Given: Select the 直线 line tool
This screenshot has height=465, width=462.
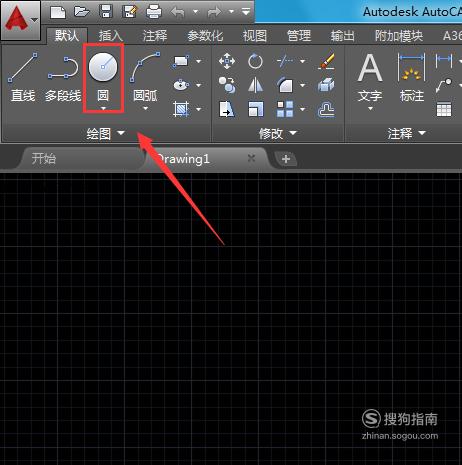Looking at the screenshot, I should pyautogui.click(x=23, y=77).
